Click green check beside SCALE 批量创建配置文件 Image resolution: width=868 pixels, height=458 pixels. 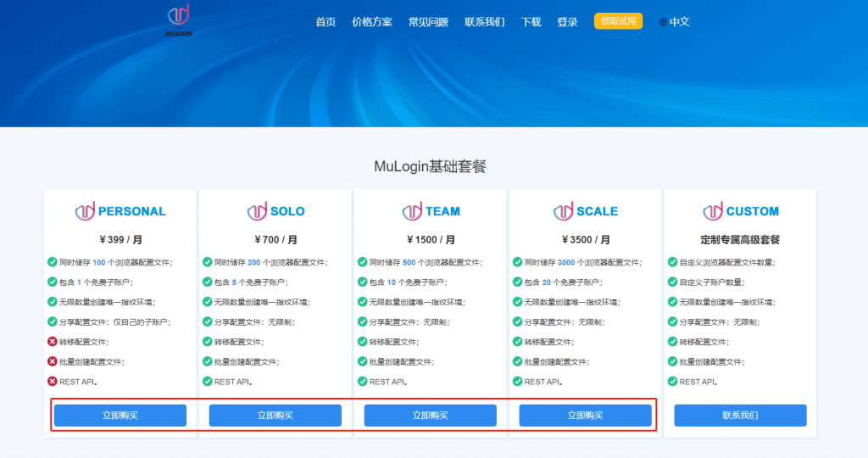[x=517, y=361]
